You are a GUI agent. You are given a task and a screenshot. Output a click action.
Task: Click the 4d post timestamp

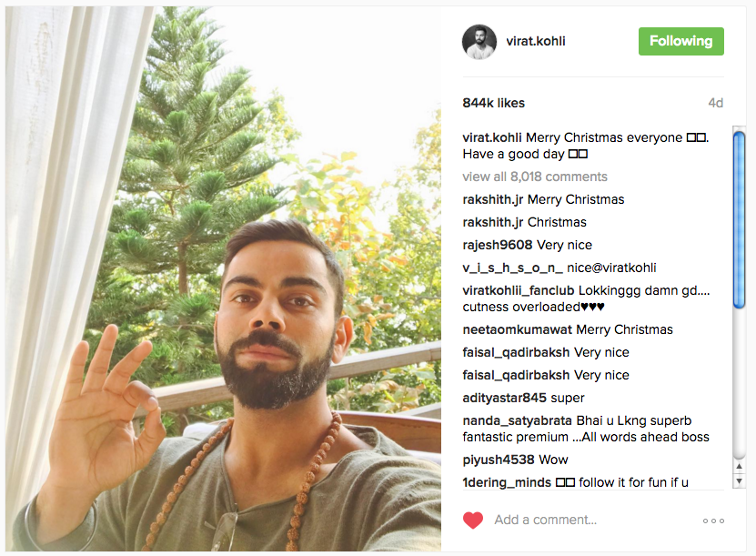pyautogui.click(x=715, y=103)
